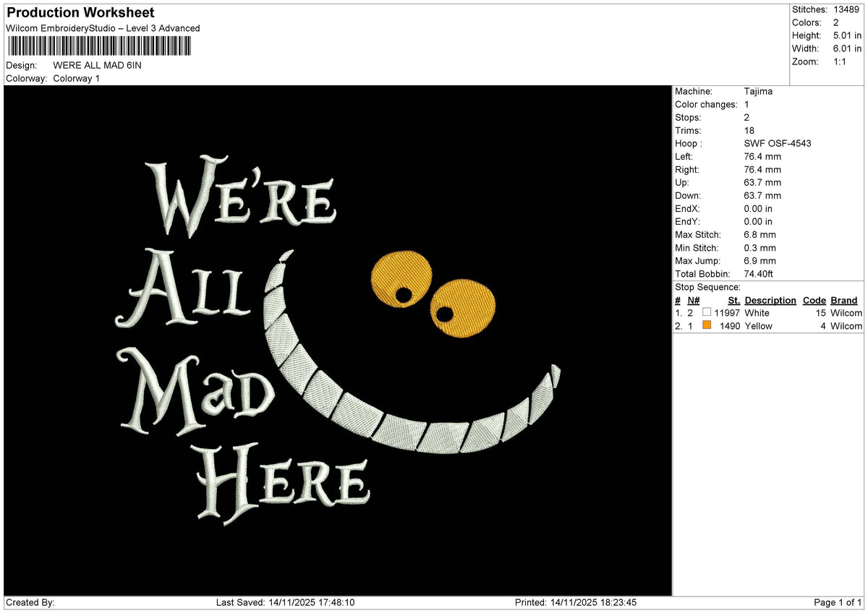Click the Width value 6.01 in

coord(847,48)
